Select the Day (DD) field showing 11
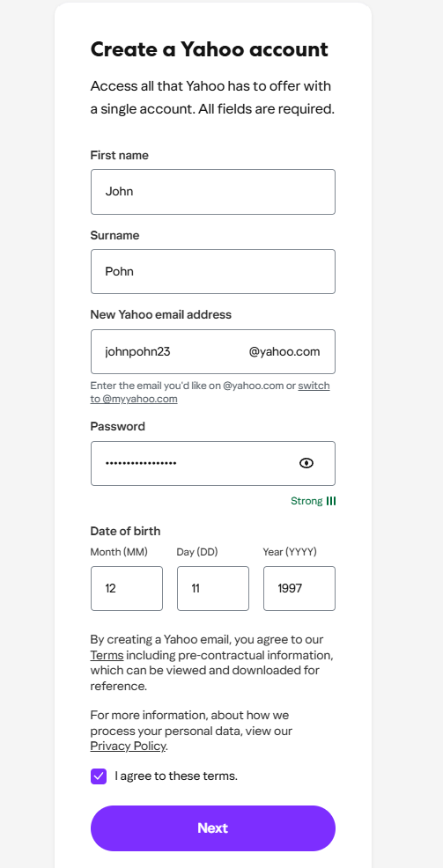The height and width of the screenshot is (868, 443). pos(213,588)
